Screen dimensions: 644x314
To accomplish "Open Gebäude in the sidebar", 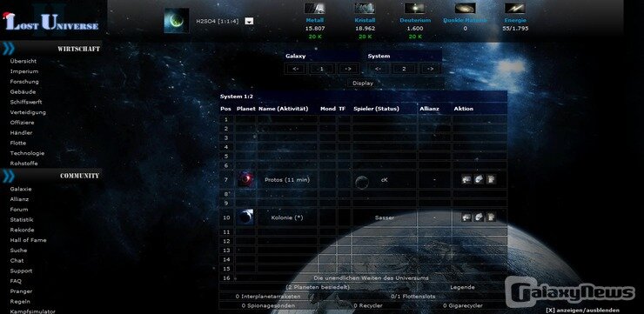I will 23,91.
